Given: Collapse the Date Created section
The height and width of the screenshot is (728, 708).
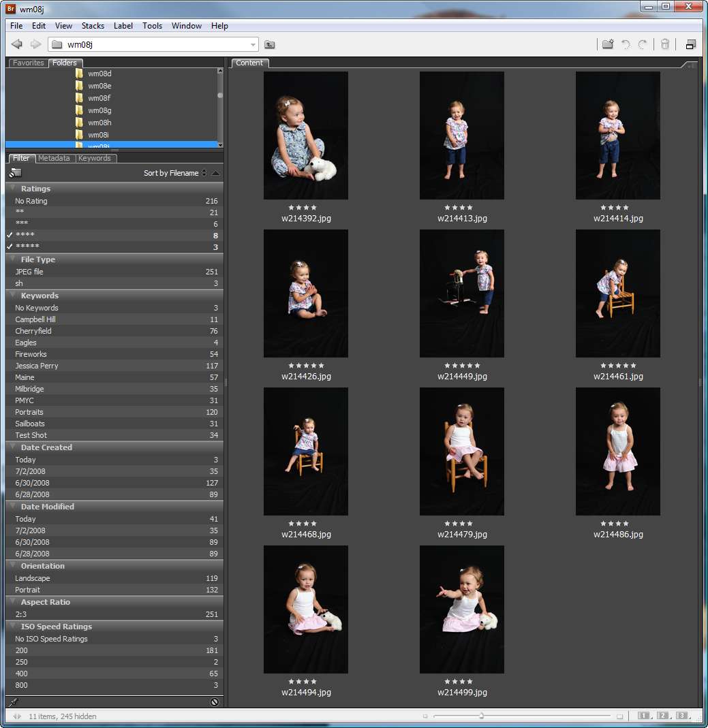Looking at the screenshot, I should (12, 447).
